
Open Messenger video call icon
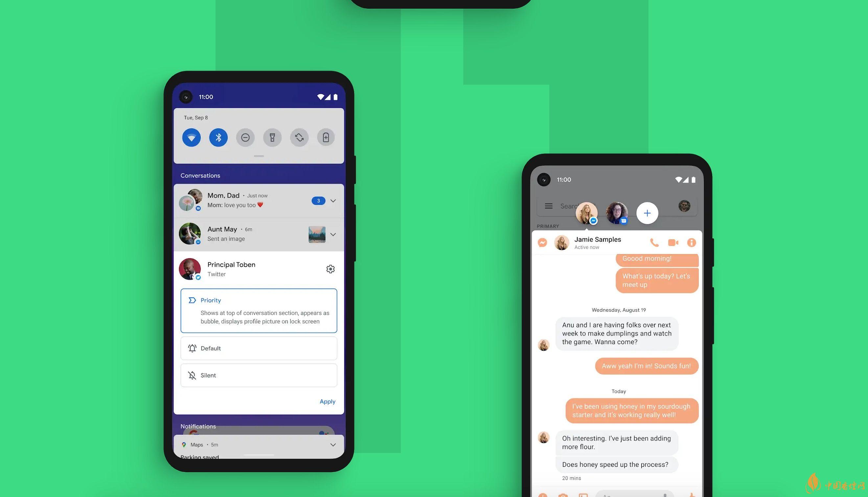point(672,243)
